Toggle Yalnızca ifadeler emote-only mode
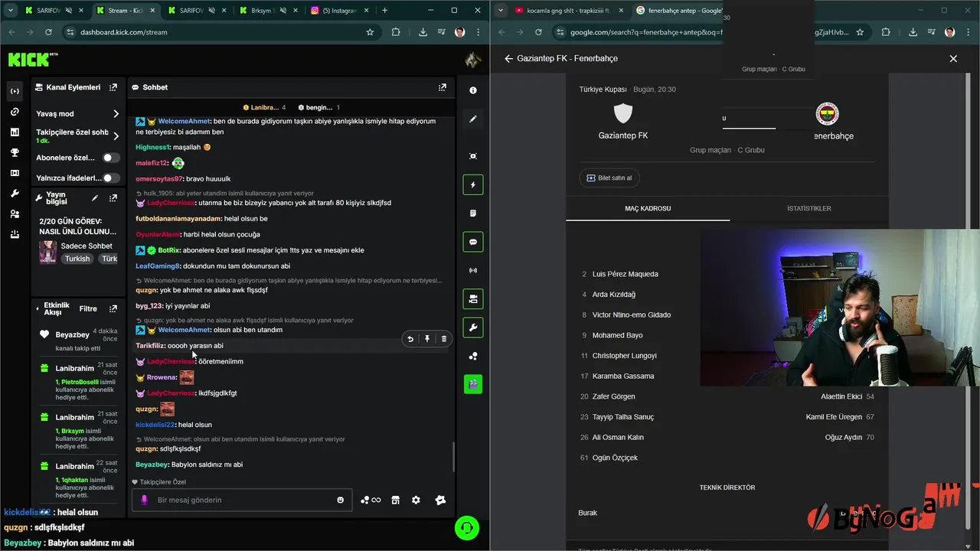 pos(112,178)
